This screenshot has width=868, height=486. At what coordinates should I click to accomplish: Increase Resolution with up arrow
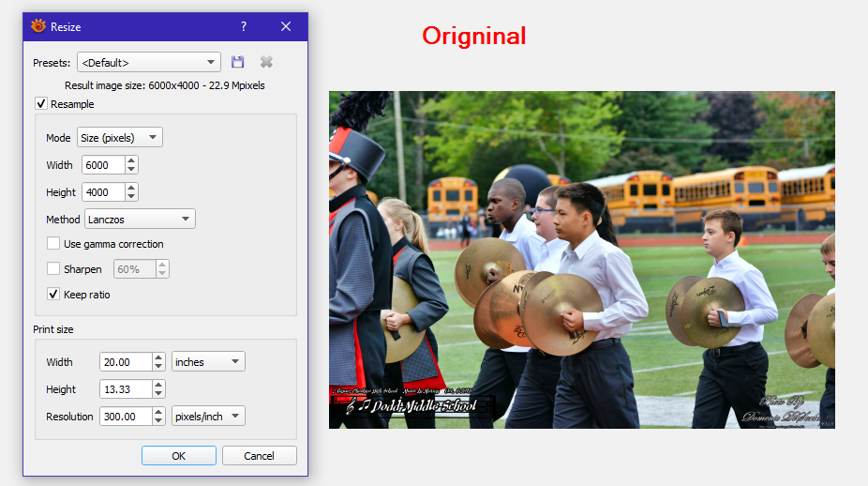[x=158, y=412]
